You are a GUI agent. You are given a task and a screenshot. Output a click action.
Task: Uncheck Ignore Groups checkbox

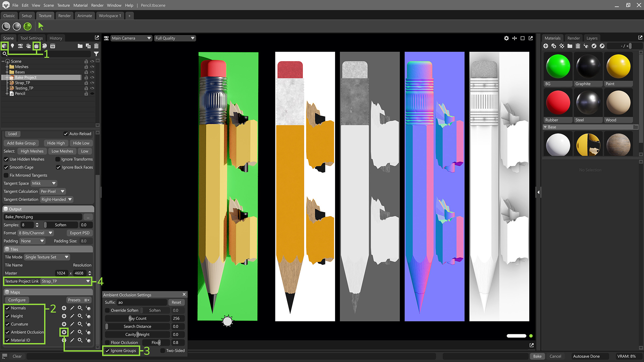107,351
